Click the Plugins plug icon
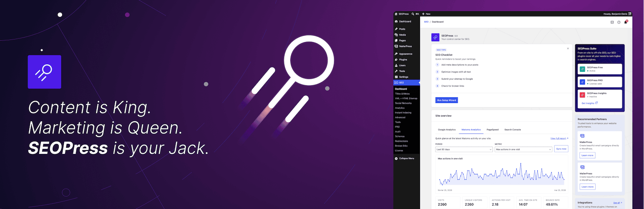 [396, 60]
